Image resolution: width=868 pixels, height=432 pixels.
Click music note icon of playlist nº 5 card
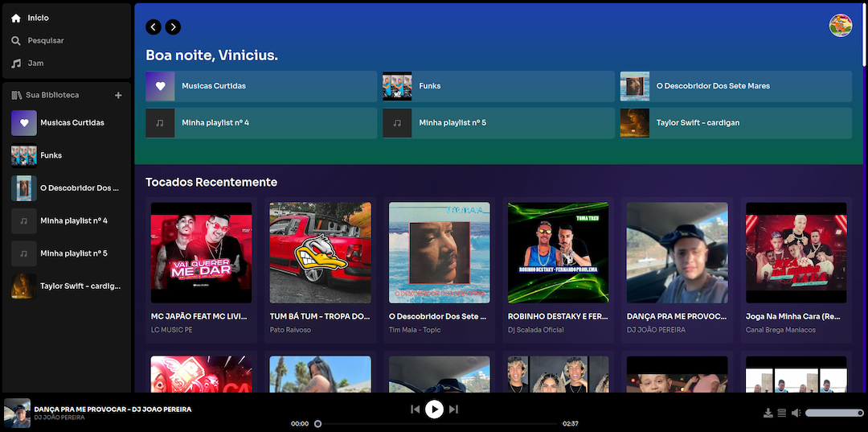pyautogui.click(x=397, y=123)
